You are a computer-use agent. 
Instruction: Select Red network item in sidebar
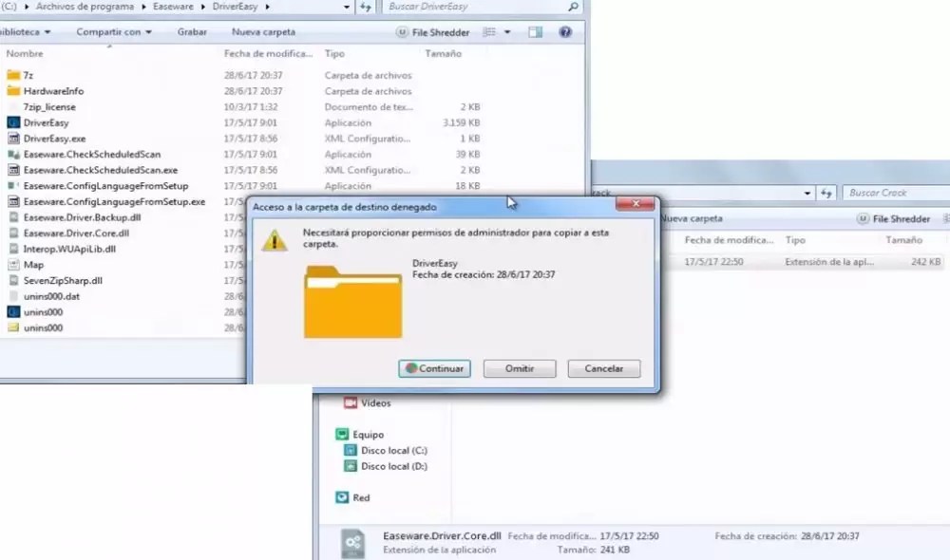click(352, 497)
